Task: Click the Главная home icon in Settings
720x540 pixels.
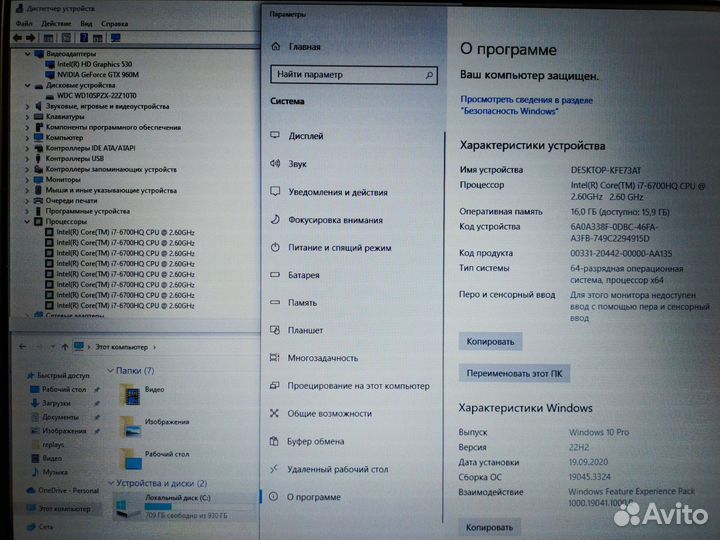Action: [x=276, y=46]
